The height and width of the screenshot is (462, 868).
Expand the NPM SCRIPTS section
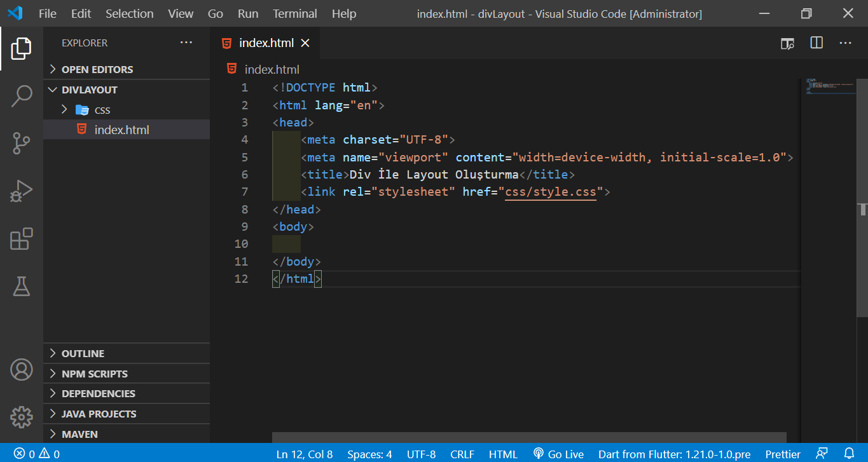coord(94,374)
